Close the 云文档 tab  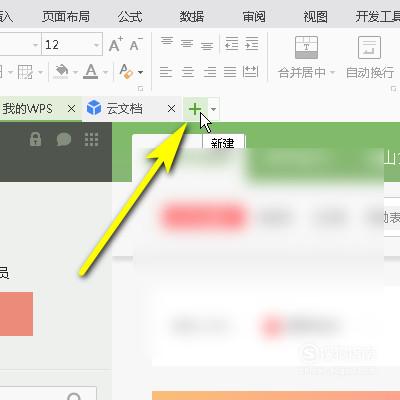(171, 109)
